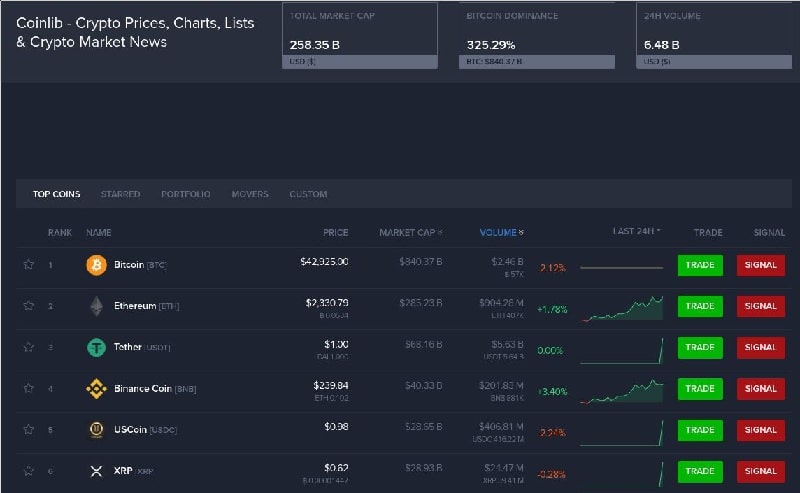This screenshot has height=493, width=800.
Task: Sort by the Volume column
Action: pos(502,232)
